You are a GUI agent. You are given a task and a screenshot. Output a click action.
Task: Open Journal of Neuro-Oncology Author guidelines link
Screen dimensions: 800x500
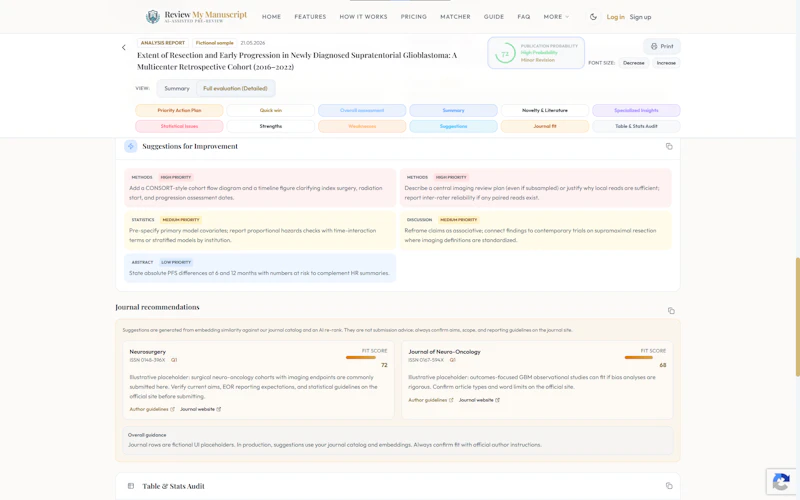431,400
